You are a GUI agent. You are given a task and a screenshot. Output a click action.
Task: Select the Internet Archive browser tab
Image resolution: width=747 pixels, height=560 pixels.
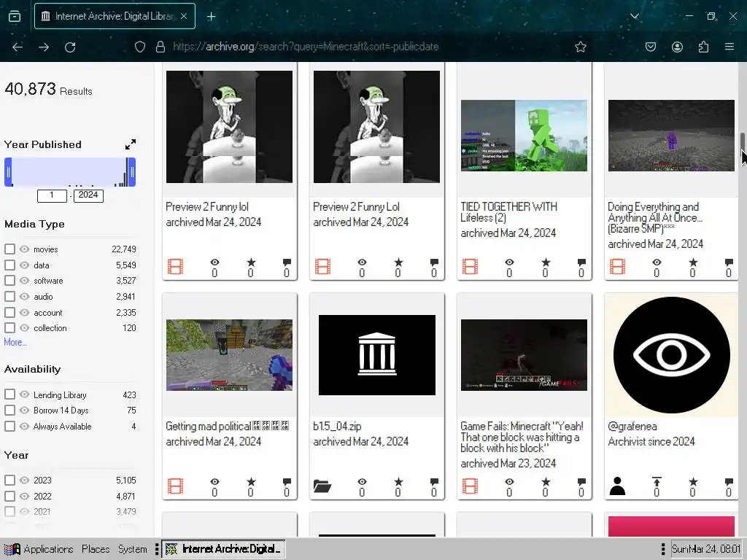115,16
